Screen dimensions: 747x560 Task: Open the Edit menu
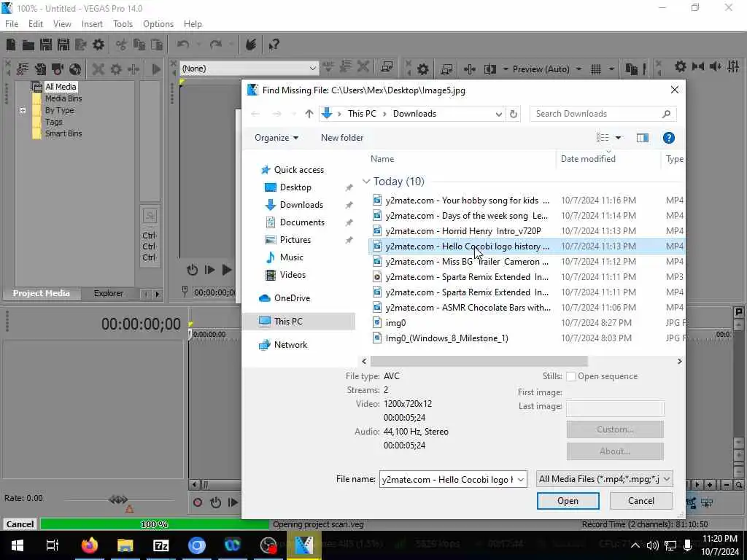(x=36, y=24)
